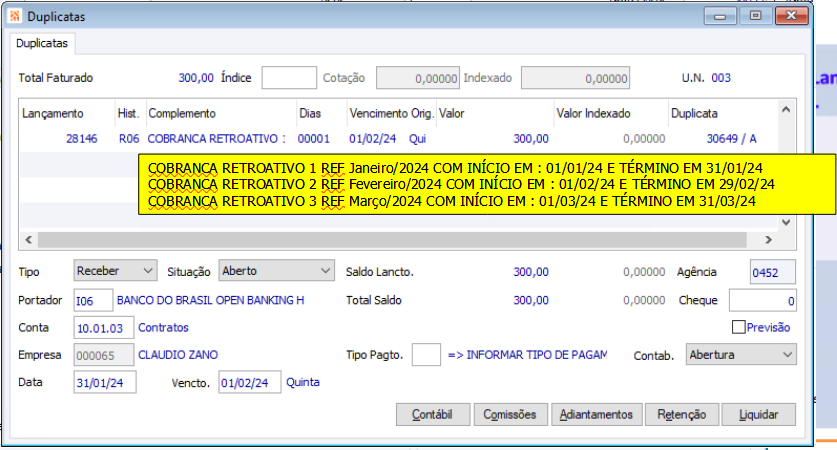This screenshot has width=837, height=450.
Task: Click BANCO DO BRASIL OPEN BANKING H text
Action: (210, 301)
